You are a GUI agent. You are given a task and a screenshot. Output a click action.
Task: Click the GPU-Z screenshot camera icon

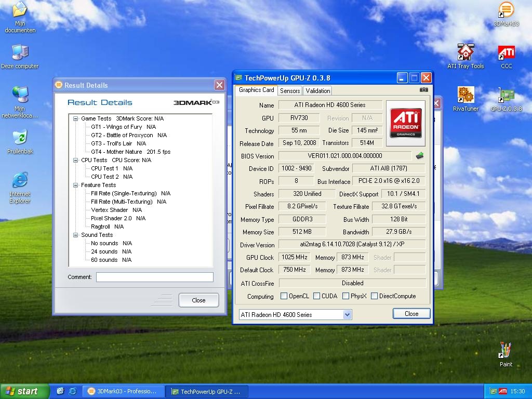point(424,90)
